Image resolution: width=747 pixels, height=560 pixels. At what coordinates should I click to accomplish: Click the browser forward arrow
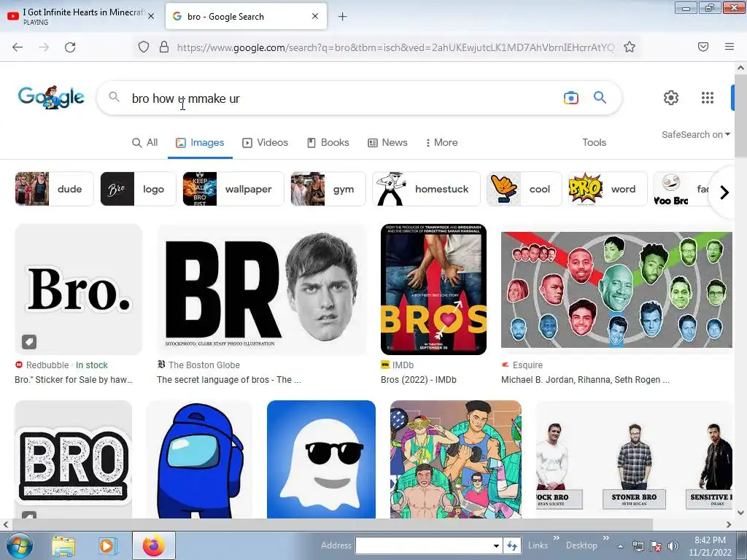coord(44,47)
